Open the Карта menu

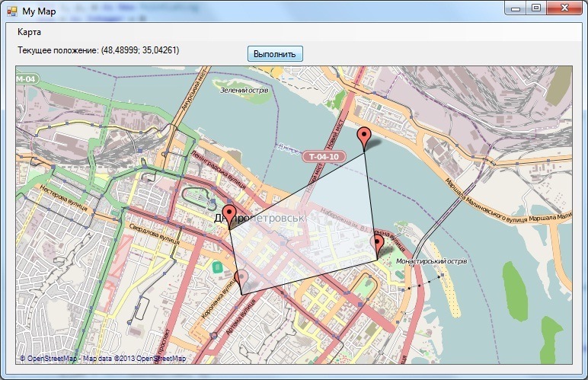click(29, 32)
